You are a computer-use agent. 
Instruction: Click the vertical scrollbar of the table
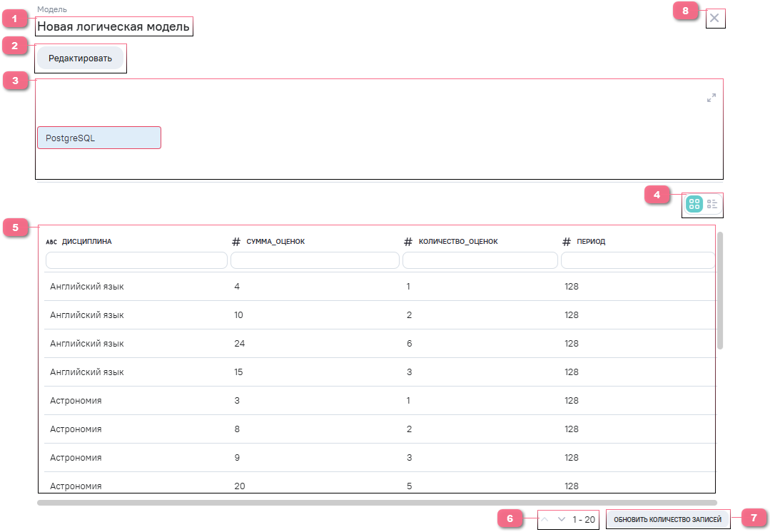point(720,290)
